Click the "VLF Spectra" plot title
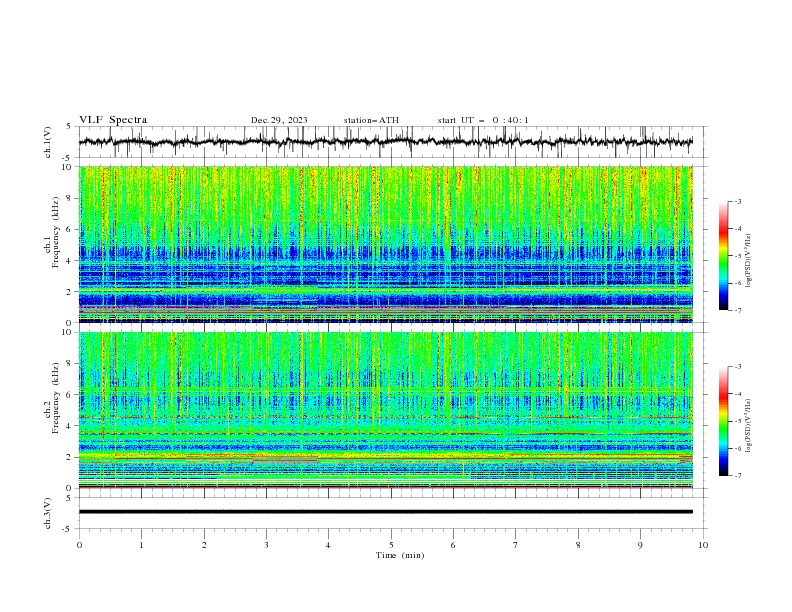This screenshot has width=792, height=612. (x=113, y=120)
